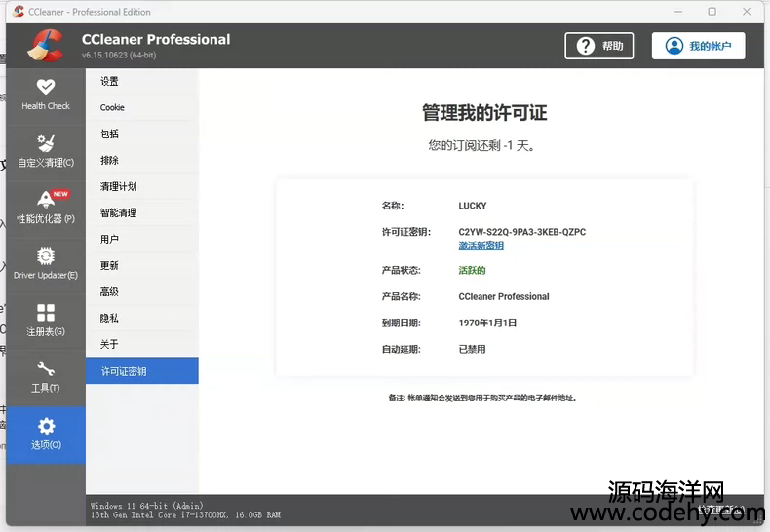The width and height of the screenshot is (770, 532).
Task: Open the Driver Updater section
Action: [x=46, y=264]
